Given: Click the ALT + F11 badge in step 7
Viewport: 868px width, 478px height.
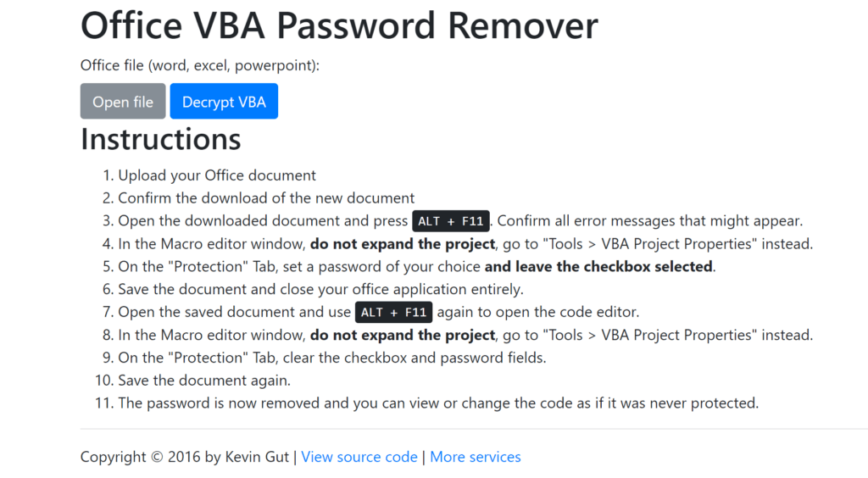Looking at the screenshot, I should click(393, 312).
